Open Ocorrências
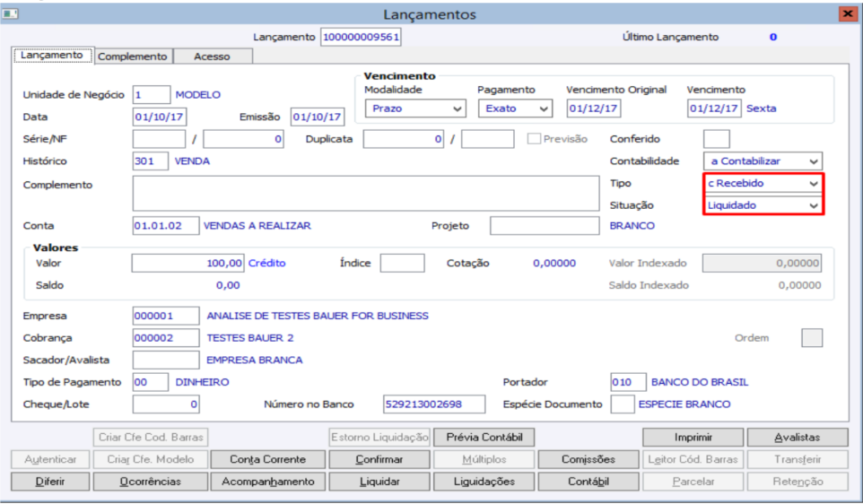 (150, 482)
